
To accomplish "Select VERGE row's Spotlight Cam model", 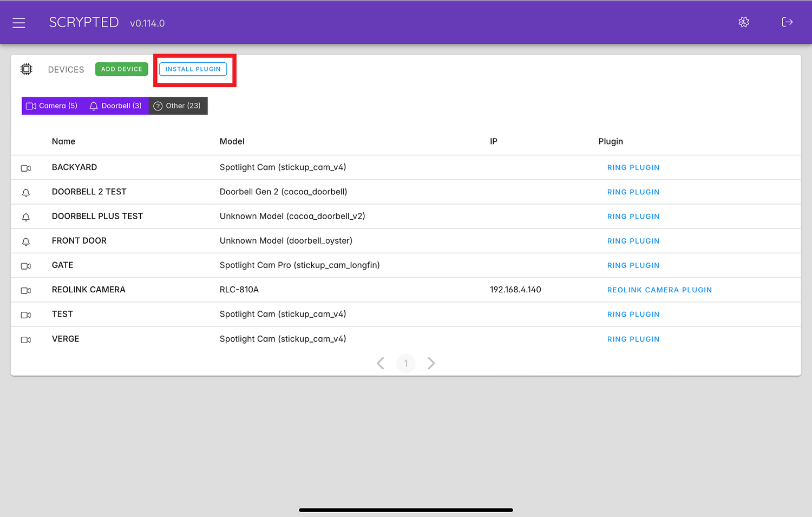I will pos(283,339).
